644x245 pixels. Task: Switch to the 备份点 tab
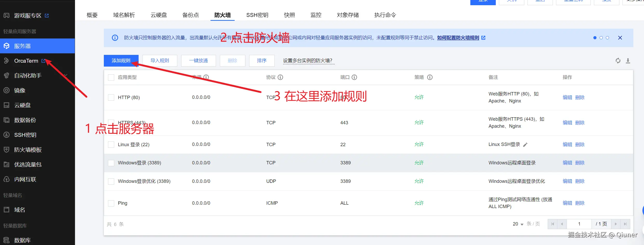pos(191,15)
